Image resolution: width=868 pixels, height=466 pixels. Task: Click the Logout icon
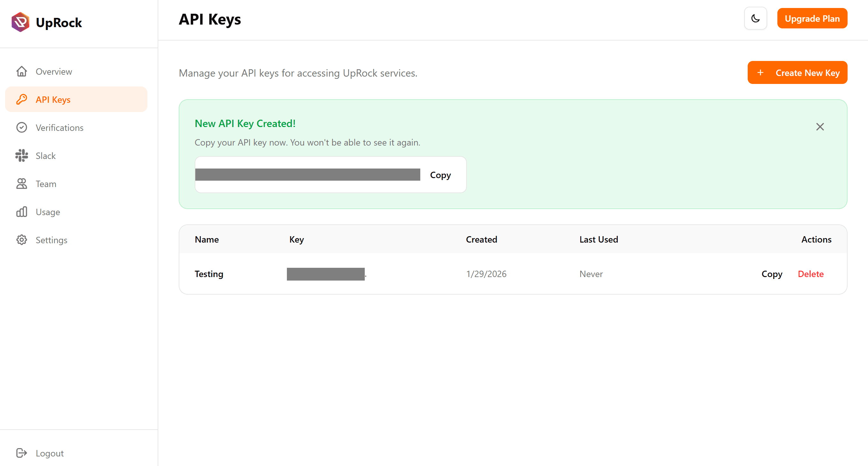pyautogui.click(x=22, y=453)
